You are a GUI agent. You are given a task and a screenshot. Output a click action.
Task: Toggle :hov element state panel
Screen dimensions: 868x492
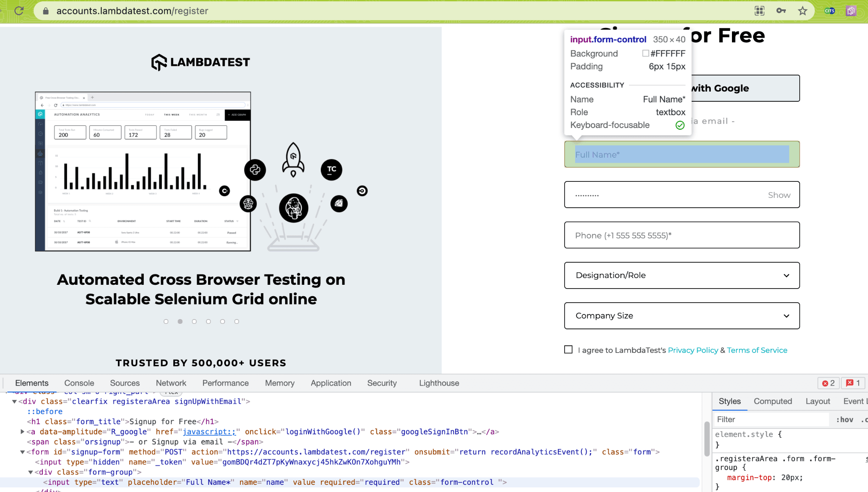(844, 420)
